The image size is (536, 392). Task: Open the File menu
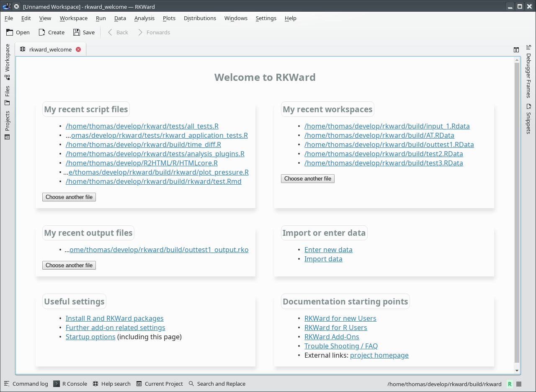point(9,18)
